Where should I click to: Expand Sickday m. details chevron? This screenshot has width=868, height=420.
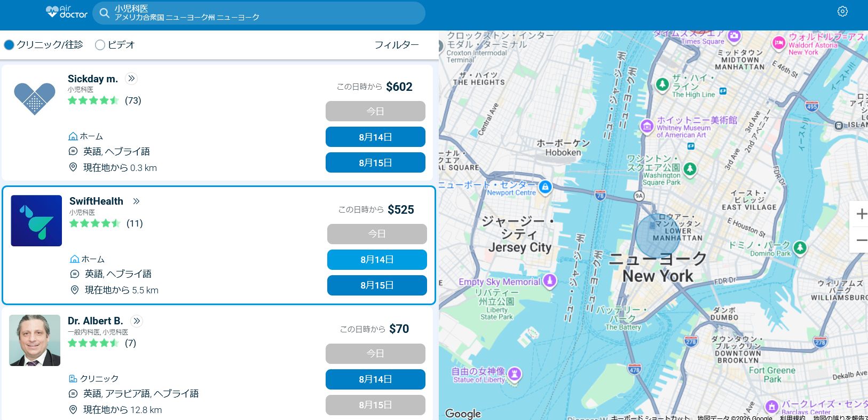pyautogui.click(x=131, y=79)
